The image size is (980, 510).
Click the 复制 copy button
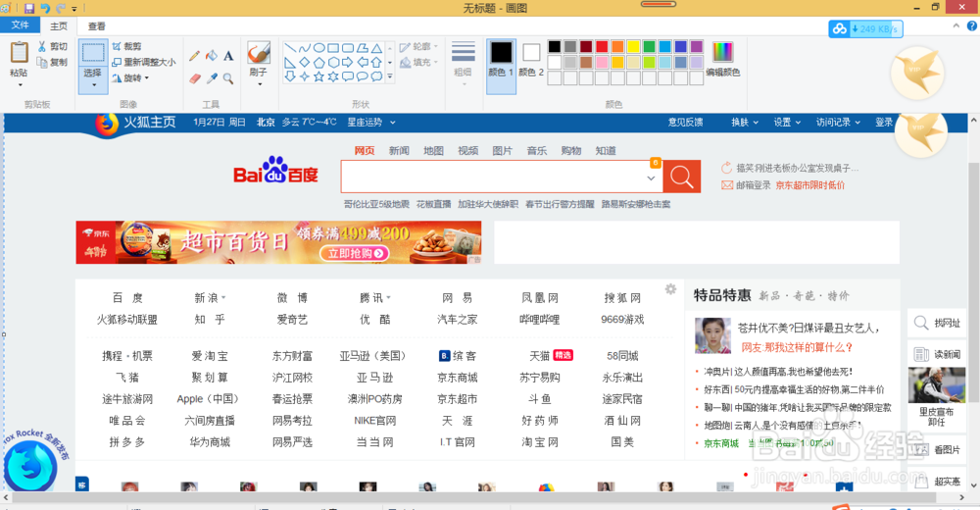53,62
